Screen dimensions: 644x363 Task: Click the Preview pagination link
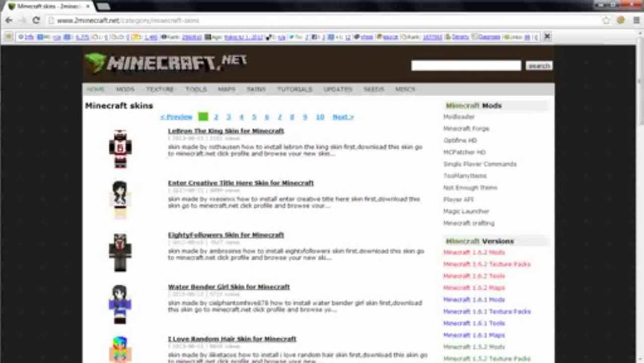point(176,117)
